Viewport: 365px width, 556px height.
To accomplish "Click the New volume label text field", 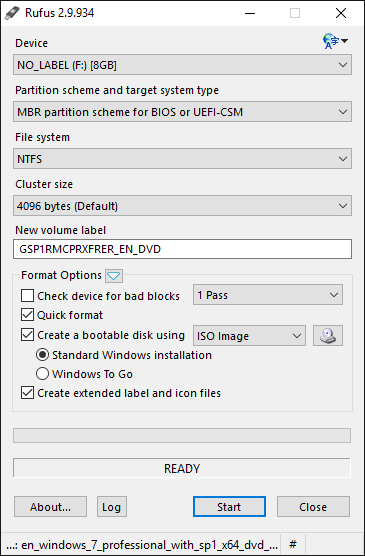I will [x=182, y=249].
